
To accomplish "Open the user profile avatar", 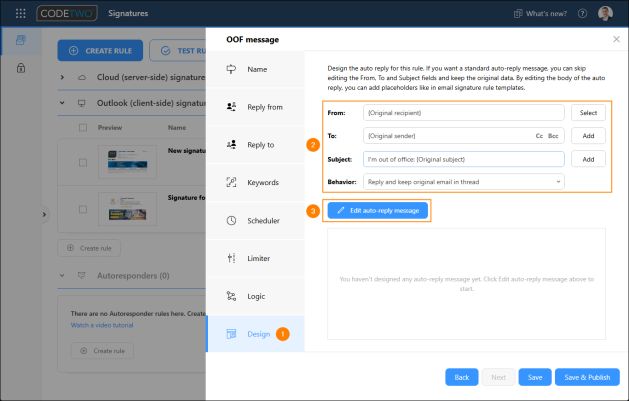I will (x=605, y=13).
